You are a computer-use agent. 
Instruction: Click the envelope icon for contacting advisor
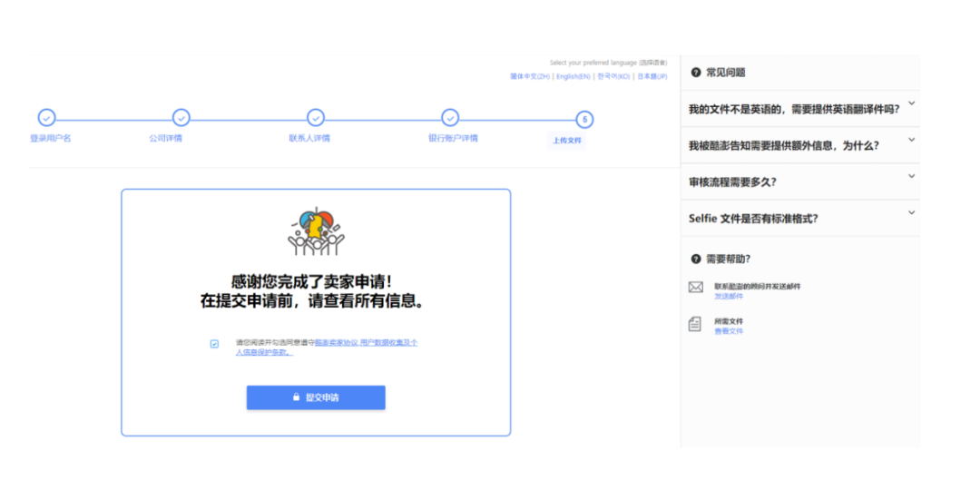(x=696, y=288)
